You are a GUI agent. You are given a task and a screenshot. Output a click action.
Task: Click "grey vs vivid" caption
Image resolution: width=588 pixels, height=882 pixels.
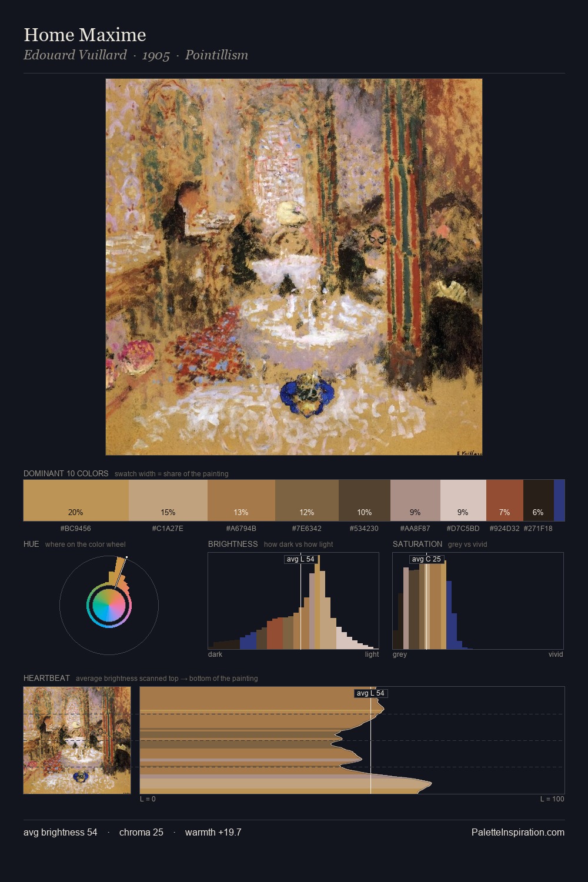click(467, 544)
